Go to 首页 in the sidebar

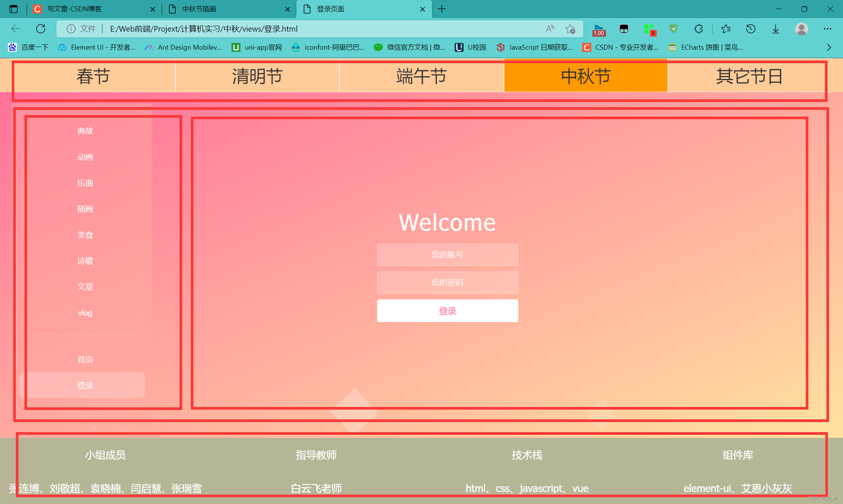[85, 360]
